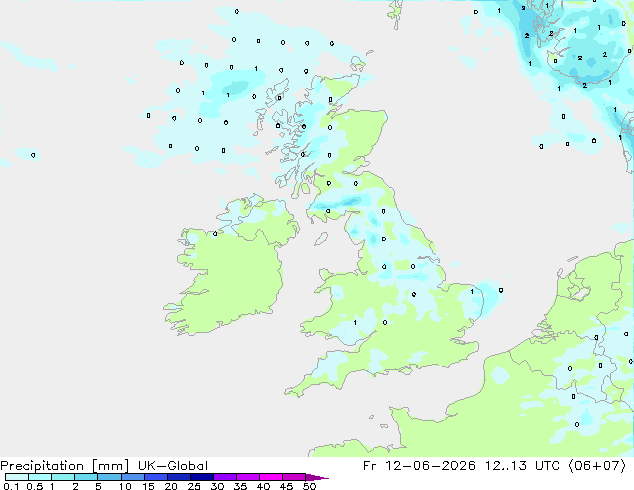Click the 'Precipitation [mm]' title text
The width and height of the screenshot is (634, 490).
[65, 466]
